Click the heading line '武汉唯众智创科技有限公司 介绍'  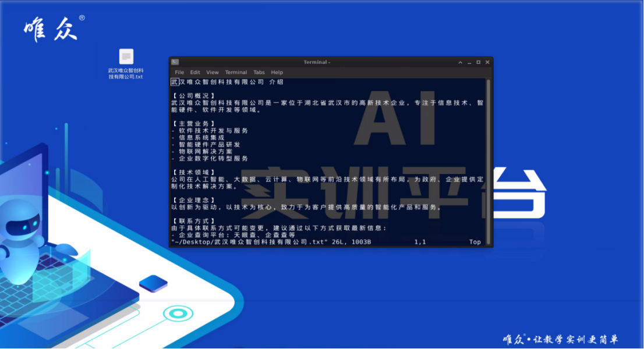[227, 82]
